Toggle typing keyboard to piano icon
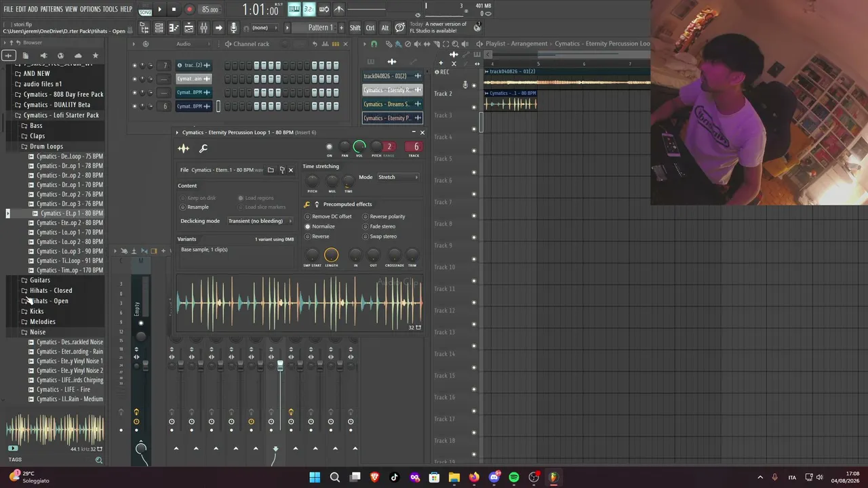Image resolution: width=868 pixels, height=488 pixels. pos(294,9)
